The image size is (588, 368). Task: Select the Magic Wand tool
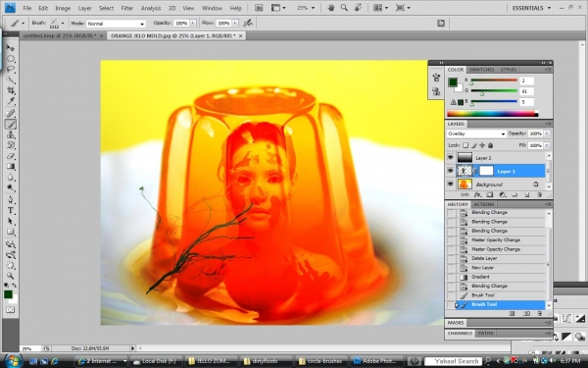(11, 79)
